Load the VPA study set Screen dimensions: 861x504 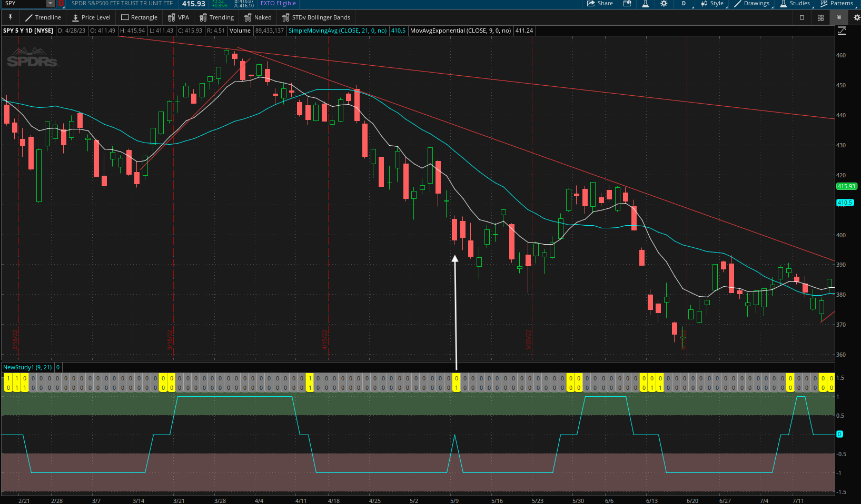coord(178,17)
